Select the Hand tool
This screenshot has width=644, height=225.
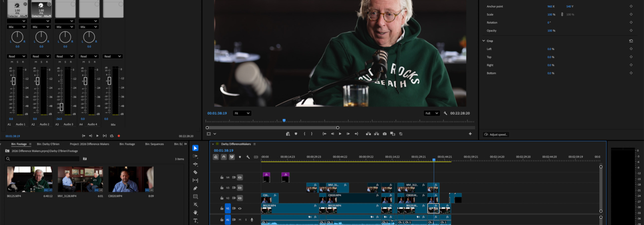coord(195,212)
